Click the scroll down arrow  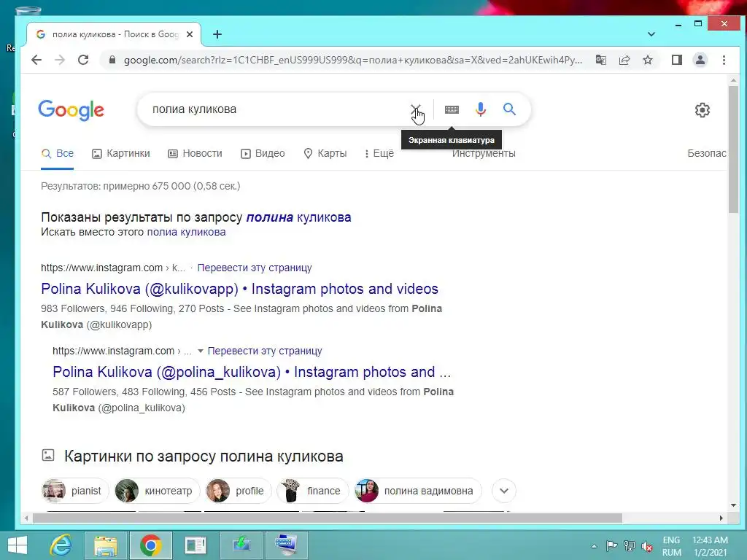click(733, 505)
